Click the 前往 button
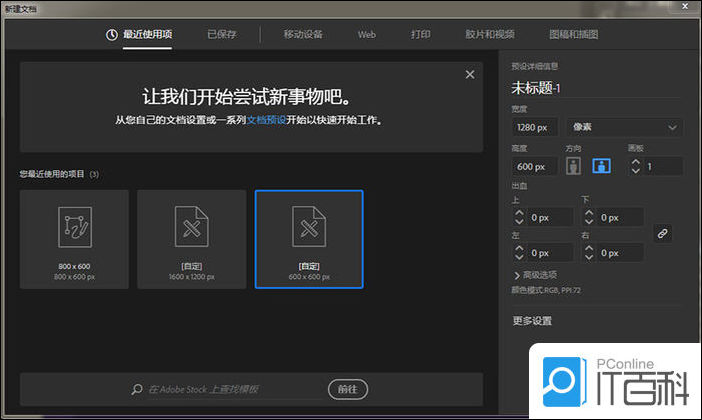The width and height of the screenshot is (702, 420). coord(346,389)
